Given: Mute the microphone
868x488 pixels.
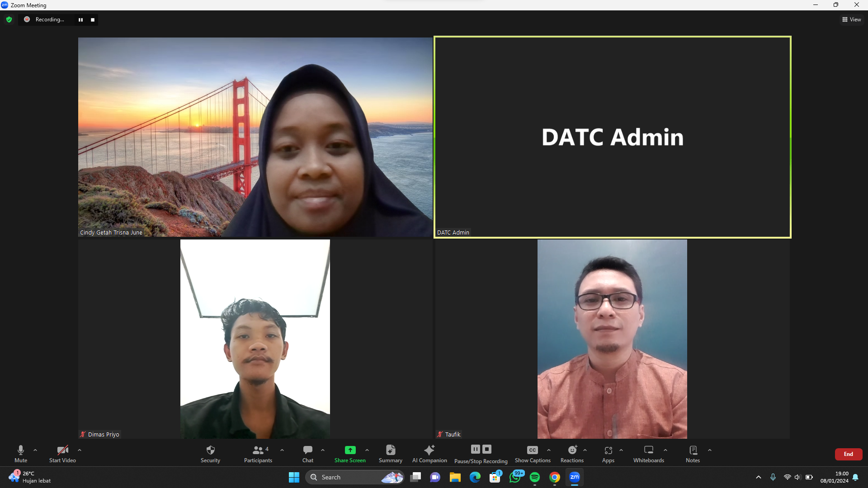Looking at the screenshot, I should (21, 454).
